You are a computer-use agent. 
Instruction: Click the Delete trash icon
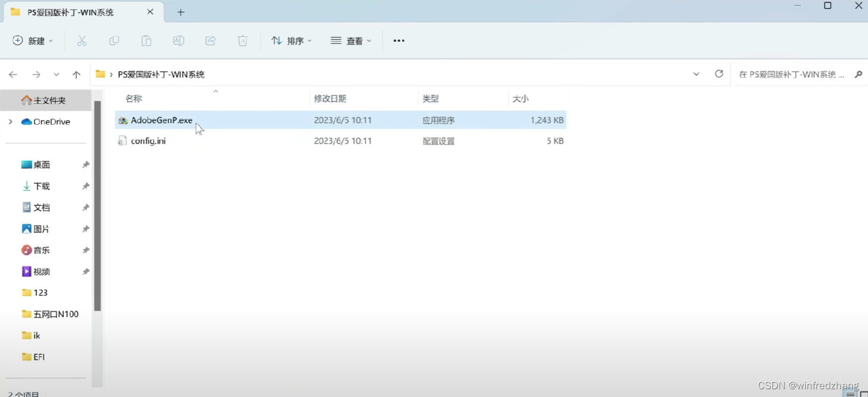click(x=243, y=41)
